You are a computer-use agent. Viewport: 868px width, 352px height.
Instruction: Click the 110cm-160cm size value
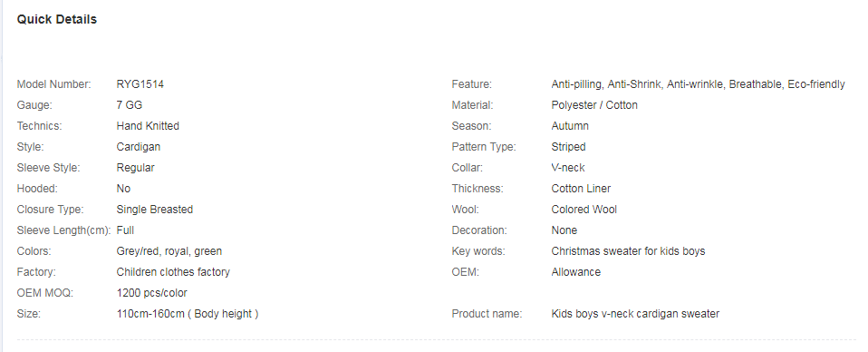(188, 314)
